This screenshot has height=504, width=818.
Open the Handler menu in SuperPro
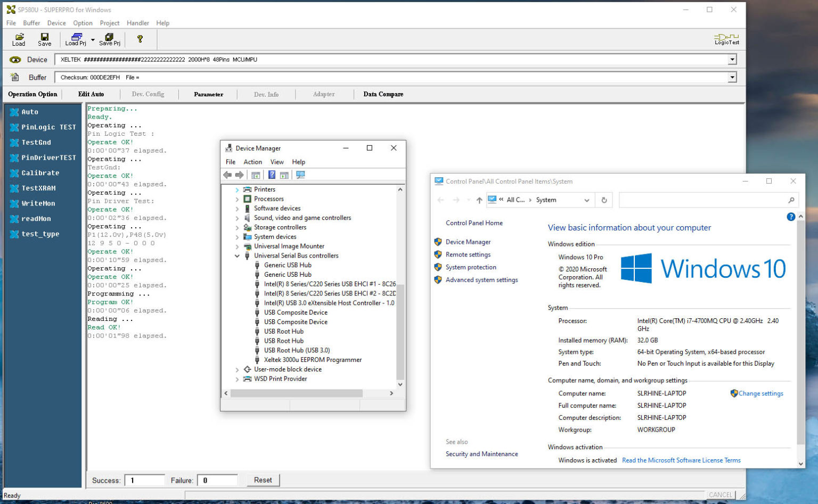[138, 23]
